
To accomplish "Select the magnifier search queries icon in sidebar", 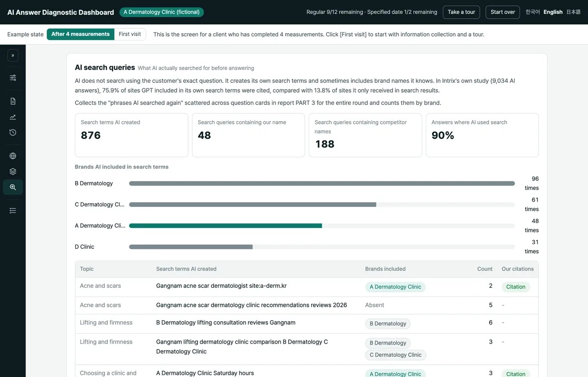I will pyautogui.click(x=13, y=187).
